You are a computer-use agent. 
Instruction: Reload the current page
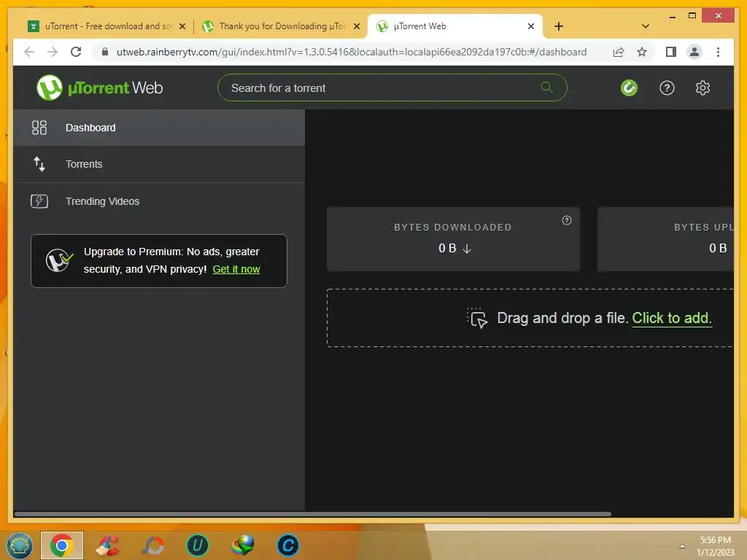(x=76, y=52)
